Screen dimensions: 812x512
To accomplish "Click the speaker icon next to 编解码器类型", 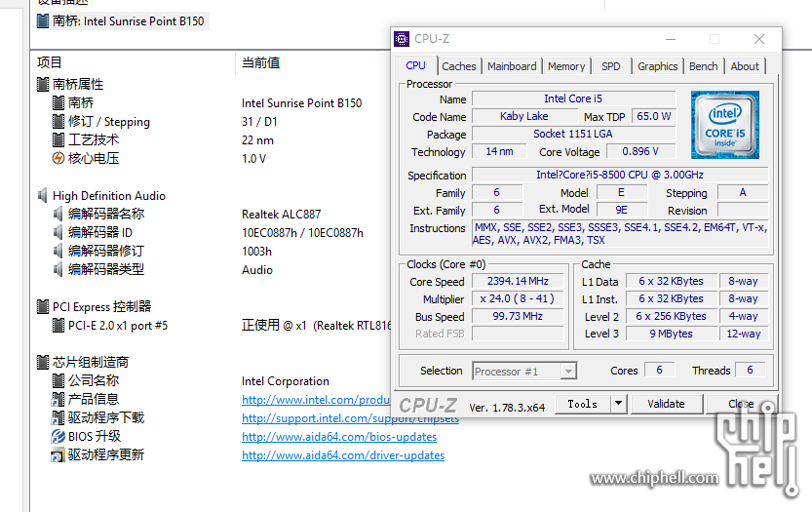I will coord(58,269).
